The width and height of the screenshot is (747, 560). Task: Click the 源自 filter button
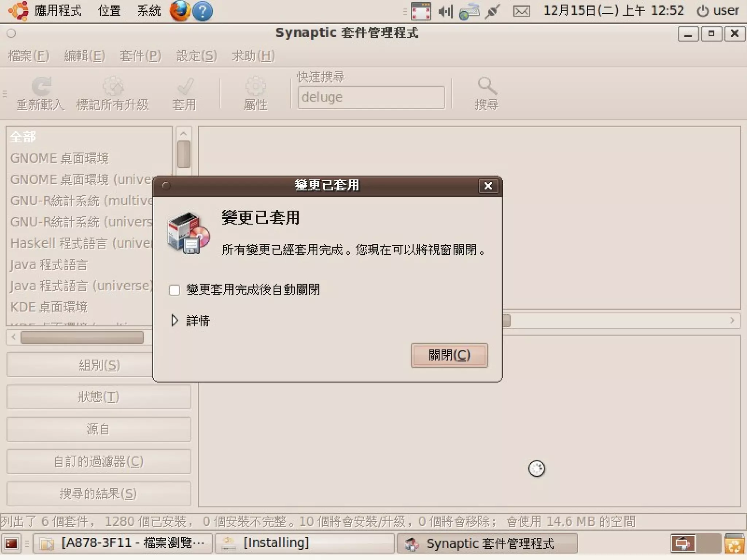tap(99, 429)
